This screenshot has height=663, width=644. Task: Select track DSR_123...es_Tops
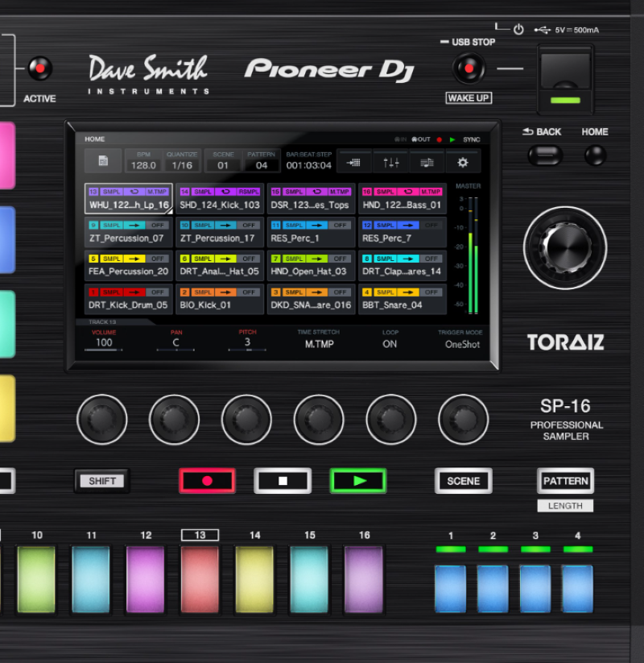pos(311,198)
